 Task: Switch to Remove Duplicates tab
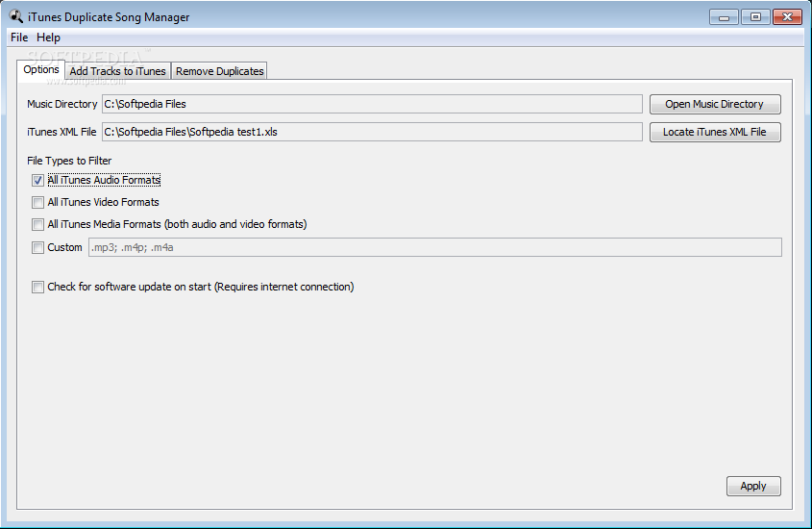(x=219, y=71)
